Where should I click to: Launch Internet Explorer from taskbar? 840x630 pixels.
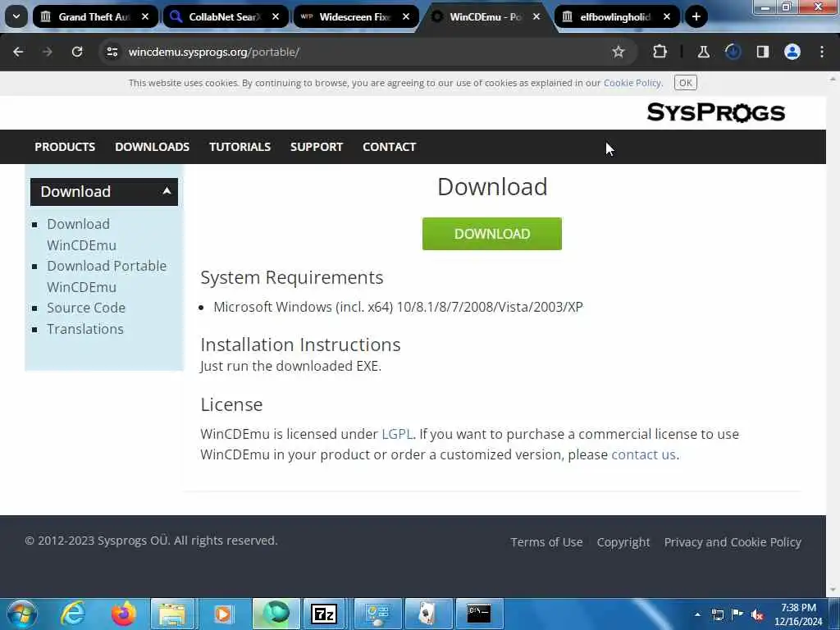[x=72, y=614]
